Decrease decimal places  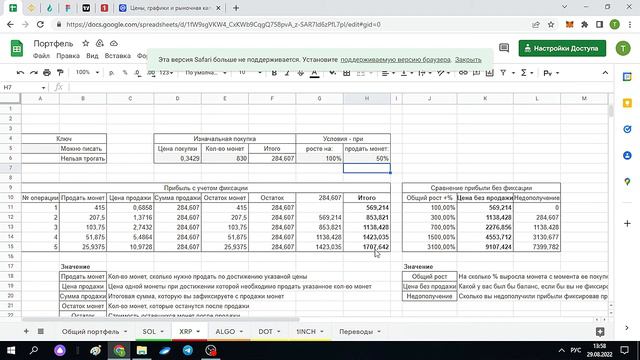(x=138, y=73)
